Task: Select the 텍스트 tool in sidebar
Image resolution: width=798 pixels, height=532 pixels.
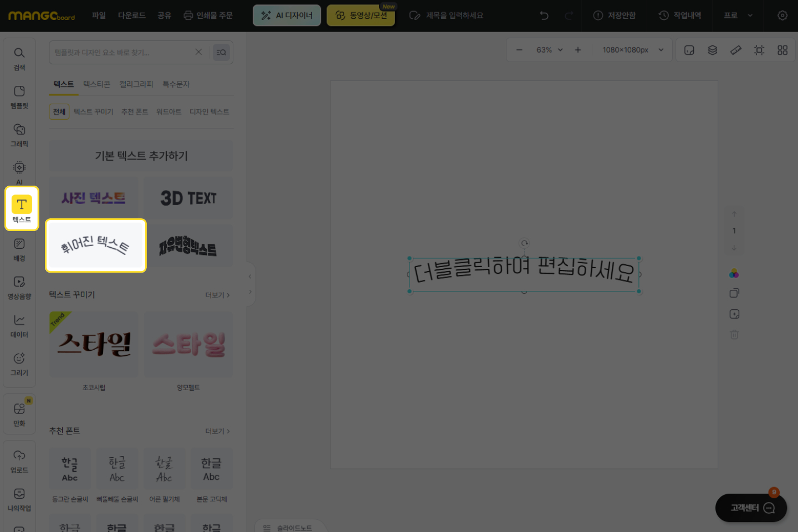Action: (22, 208)
